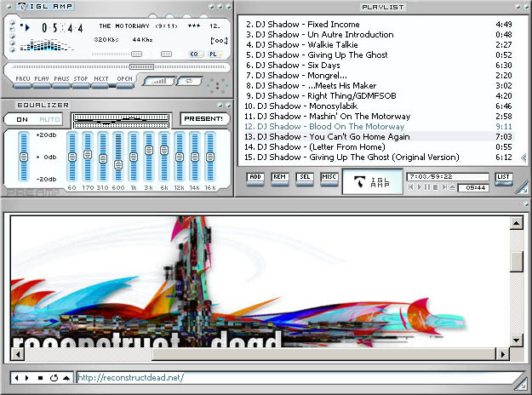This screenshot has width=532, height=395.
Task: Toggle the PL playlist window button
Action: 215,54
